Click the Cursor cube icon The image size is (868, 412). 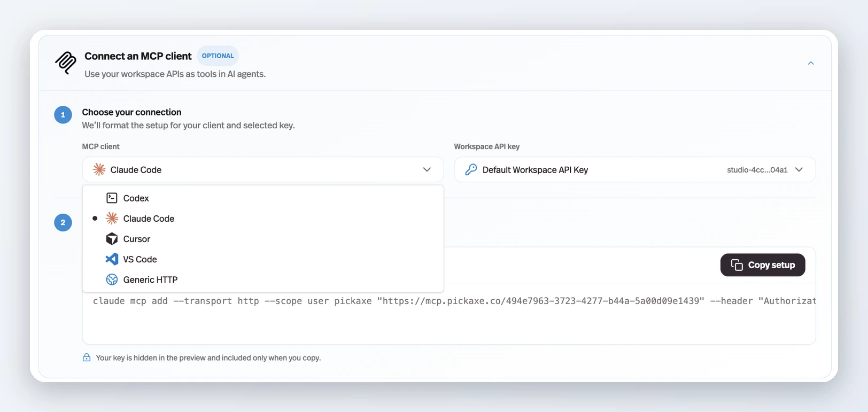pyautogui.click(x=112, y=239)
